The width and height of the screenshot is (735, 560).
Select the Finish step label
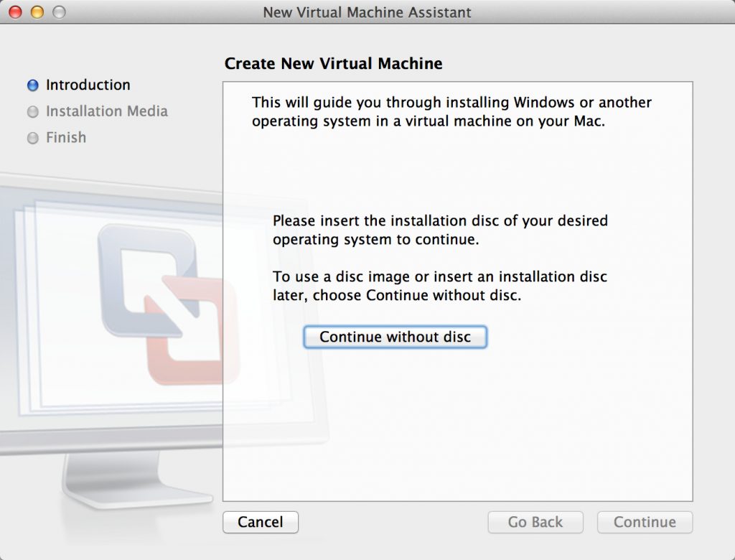coord(66,137)
